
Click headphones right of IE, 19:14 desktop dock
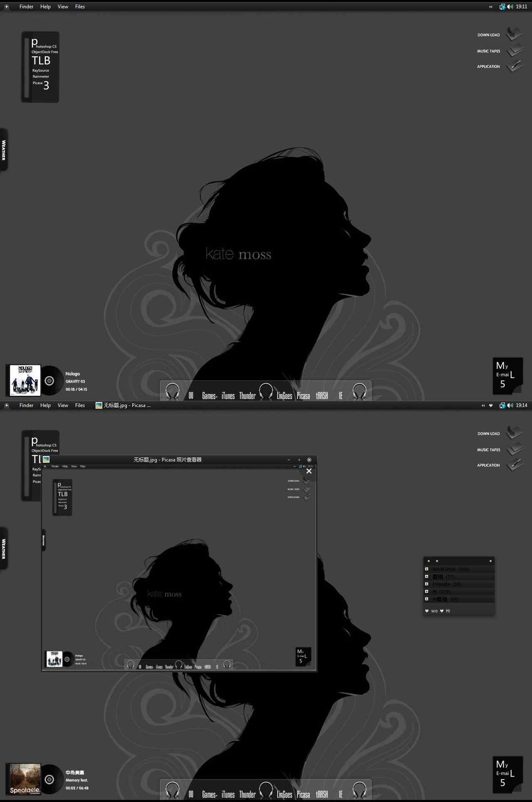360,790
